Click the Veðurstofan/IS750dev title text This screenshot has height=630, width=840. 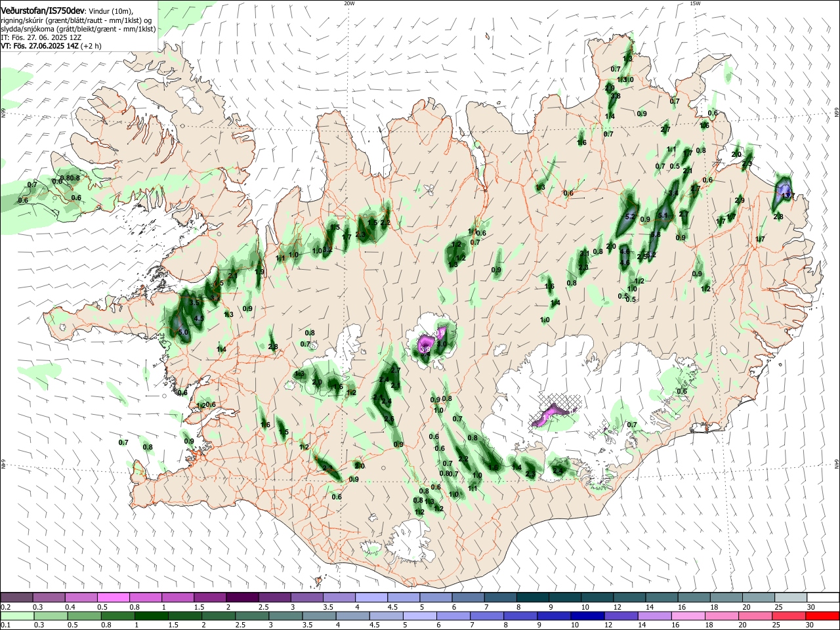[x=43, y=11]
